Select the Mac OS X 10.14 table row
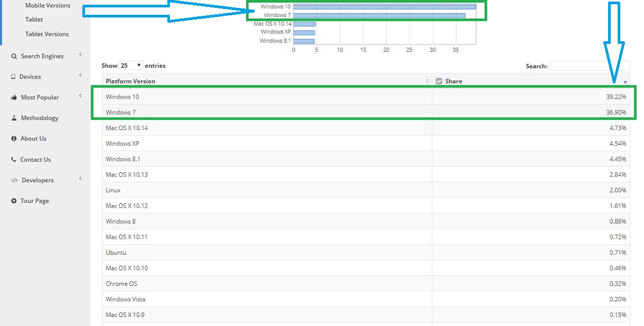644x326 pixels. tap(366, 128)
